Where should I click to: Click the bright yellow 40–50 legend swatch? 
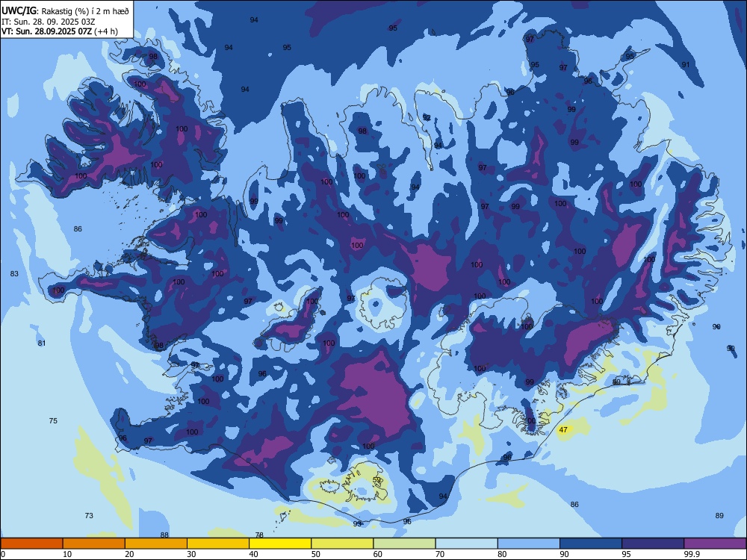[x=280, y=544]
